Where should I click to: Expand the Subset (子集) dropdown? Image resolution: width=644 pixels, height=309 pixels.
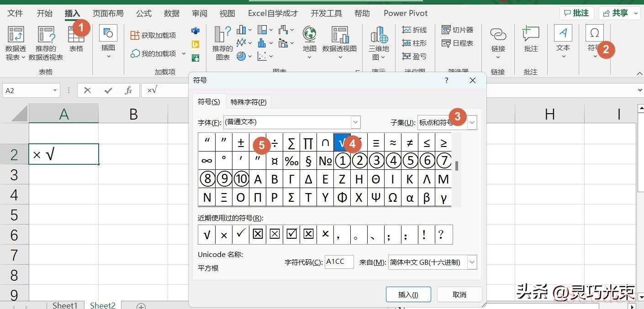tap(472, 122)
